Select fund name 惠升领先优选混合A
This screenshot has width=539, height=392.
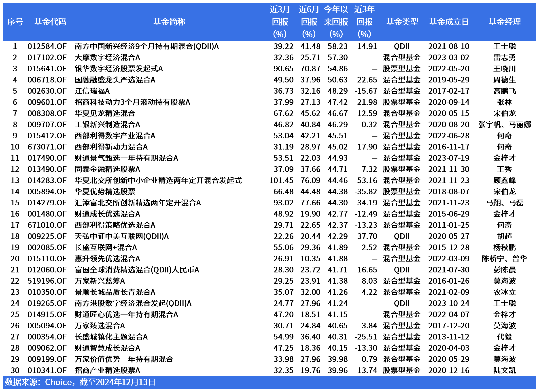tap(107, 258)
